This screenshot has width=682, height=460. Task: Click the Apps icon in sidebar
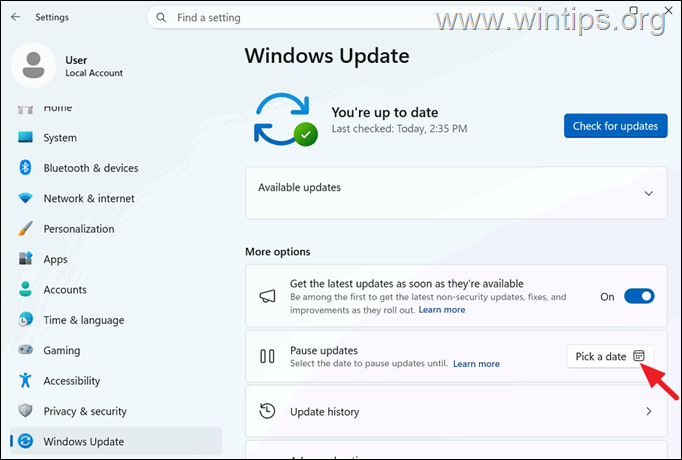(25, 259)
